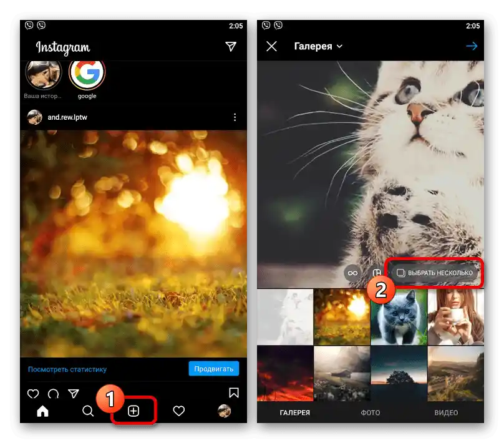Click the Продвигать button
The height and width of the screenshot is (443, 504).
pyautogui.click(x=214, y=369)
